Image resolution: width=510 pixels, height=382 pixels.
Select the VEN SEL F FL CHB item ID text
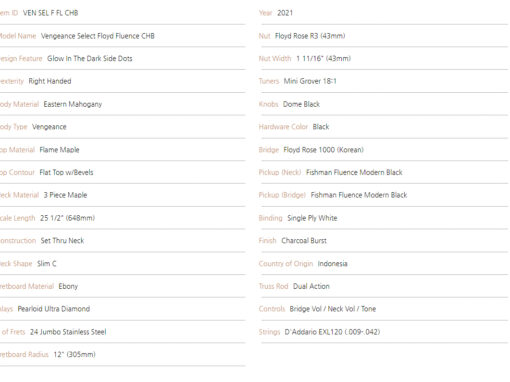pos(50,13)
